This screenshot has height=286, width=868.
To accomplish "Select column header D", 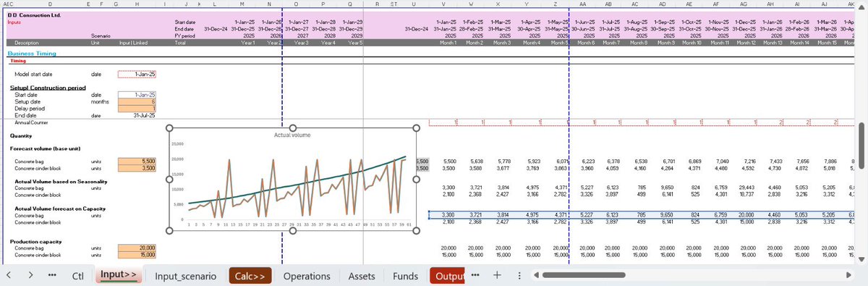I will (49, 4).
